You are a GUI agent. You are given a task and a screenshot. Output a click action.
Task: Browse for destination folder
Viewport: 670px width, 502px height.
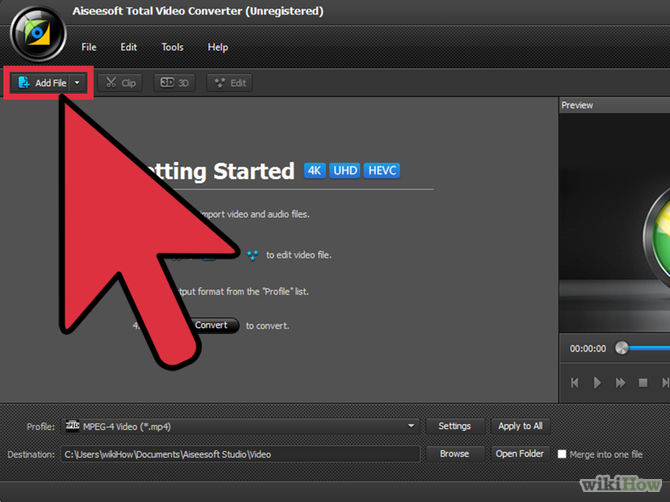pos(455,454)
